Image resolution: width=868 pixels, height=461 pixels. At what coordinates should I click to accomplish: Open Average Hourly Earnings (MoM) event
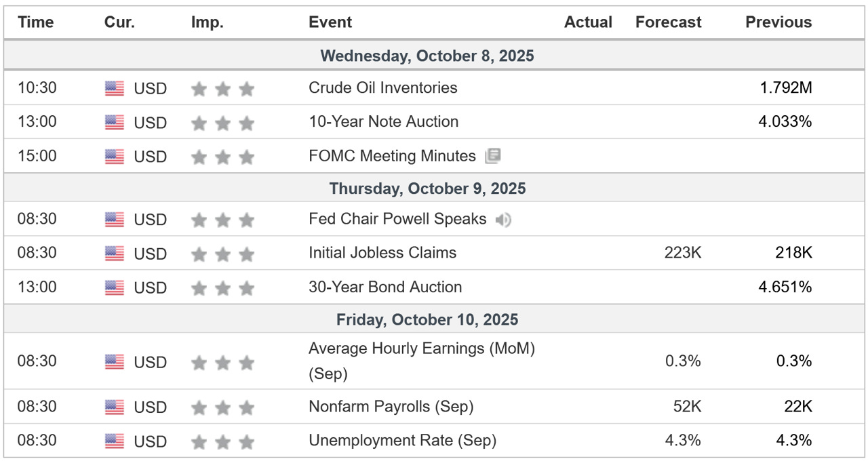pos(421,349)
